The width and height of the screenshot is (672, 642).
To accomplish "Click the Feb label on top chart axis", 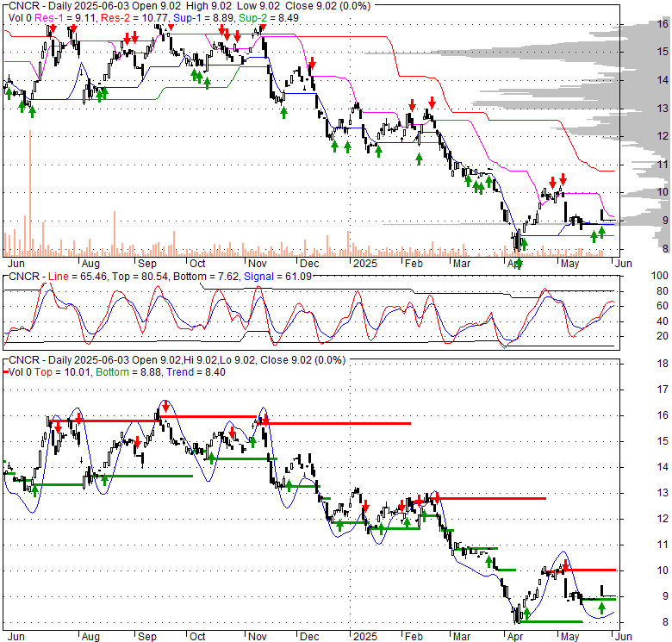I will coord(414,263).
